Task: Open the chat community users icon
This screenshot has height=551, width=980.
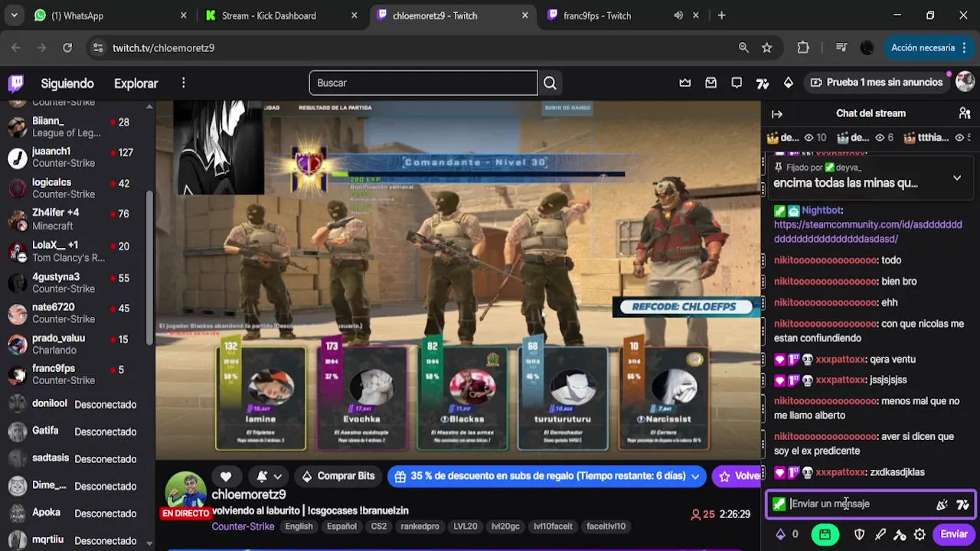Action: point(965,113)
